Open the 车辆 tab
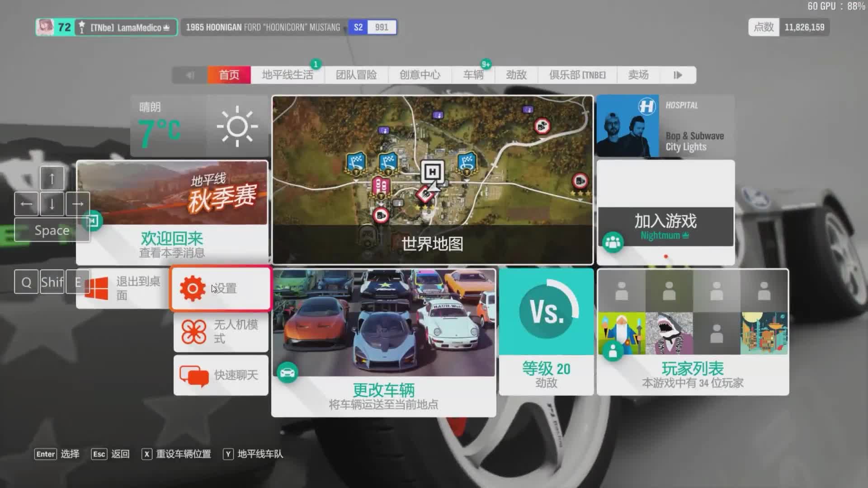The height and width of the screenshot is (488, 868). [473, 75]
